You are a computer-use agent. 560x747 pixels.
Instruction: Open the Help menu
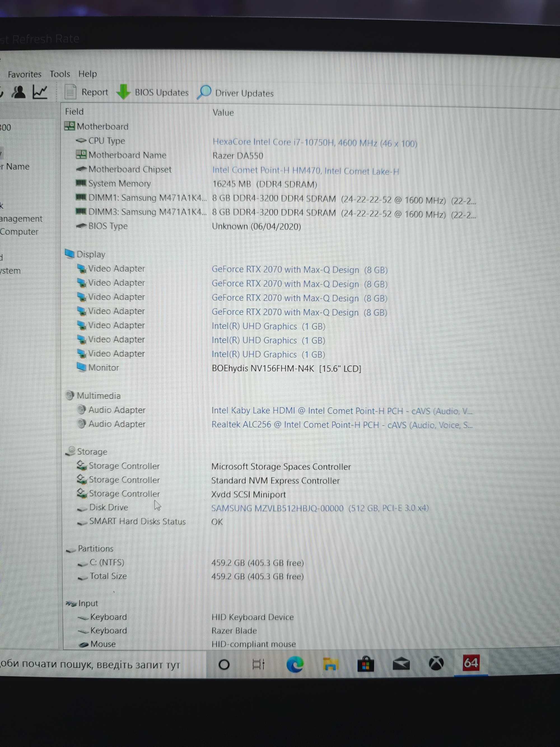[x=87, y=74]
